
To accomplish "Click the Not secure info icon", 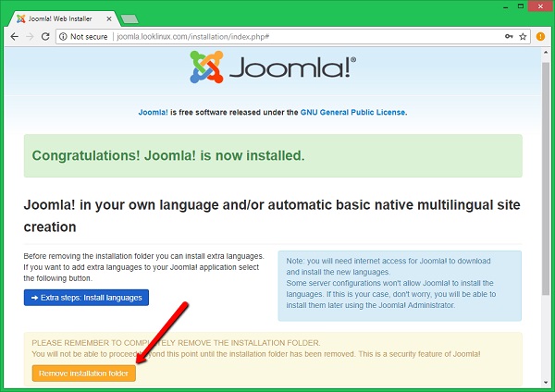I will click(x=63, y=36).
